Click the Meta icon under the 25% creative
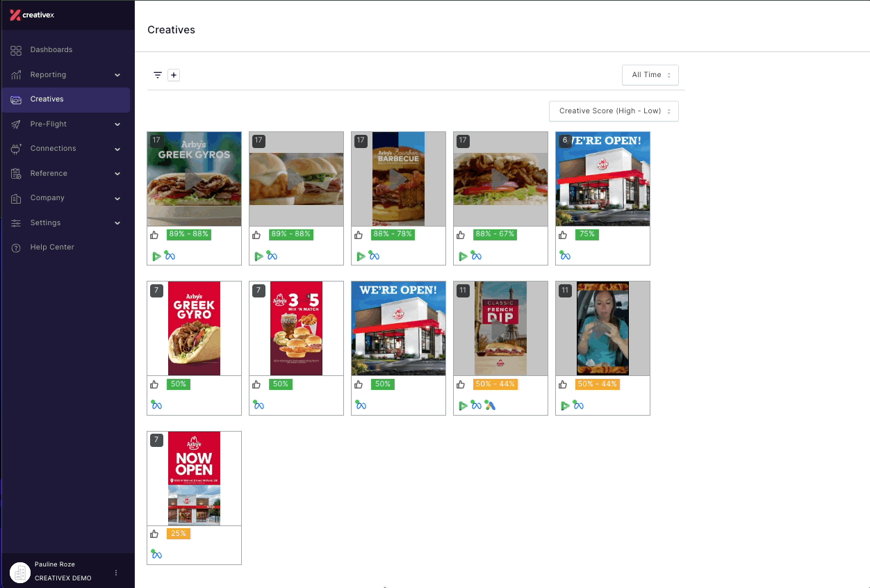Image resolution: width=870 pixels, height=588 pixels. pos(156,555)
